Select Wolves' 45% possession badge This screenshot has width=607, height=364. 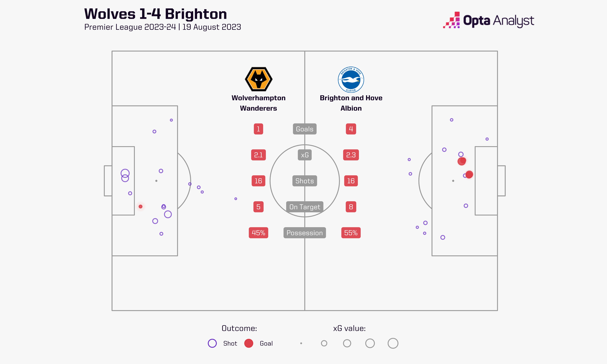258,233
